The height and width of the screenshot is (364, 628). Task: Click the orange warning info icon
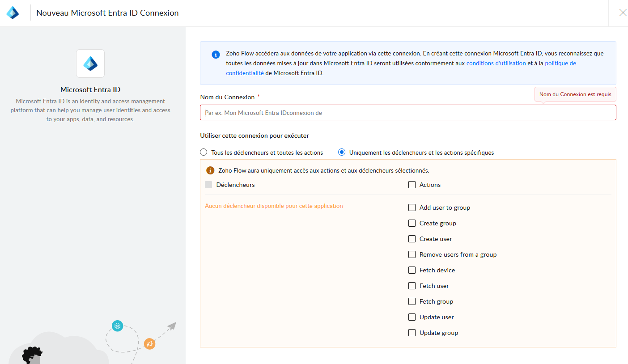210,170
